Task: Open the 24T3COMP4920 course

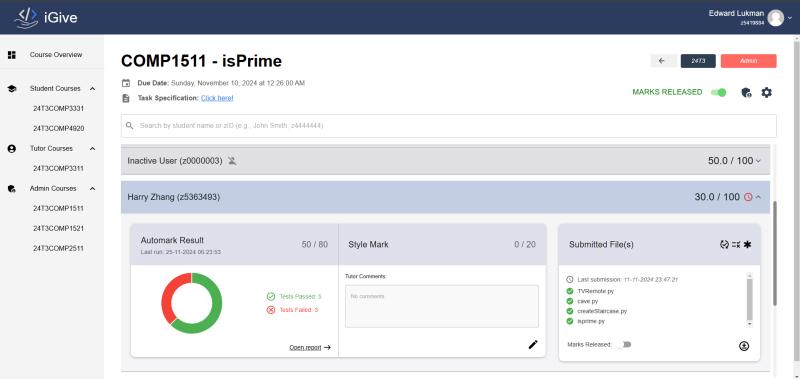Action: click(58, 129)
